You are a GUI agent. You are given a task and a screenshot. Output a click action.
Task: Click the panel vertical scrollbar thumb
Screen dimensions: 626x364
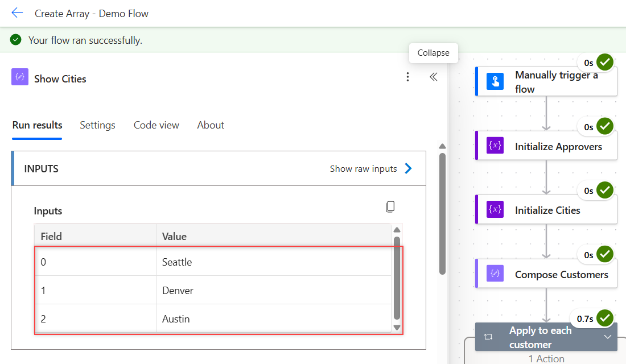442,214
